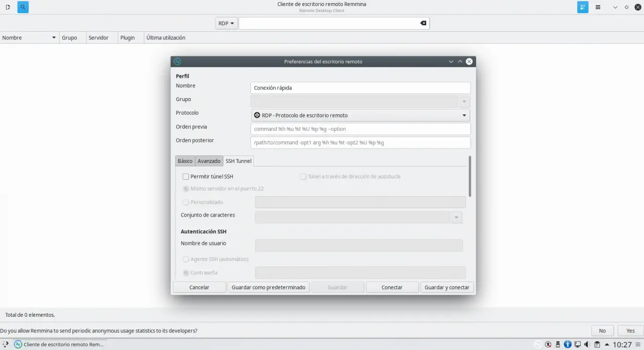This screenshot has height=350, width=644.
Task: Clear the quick connect field
Action: coord(423,23)
